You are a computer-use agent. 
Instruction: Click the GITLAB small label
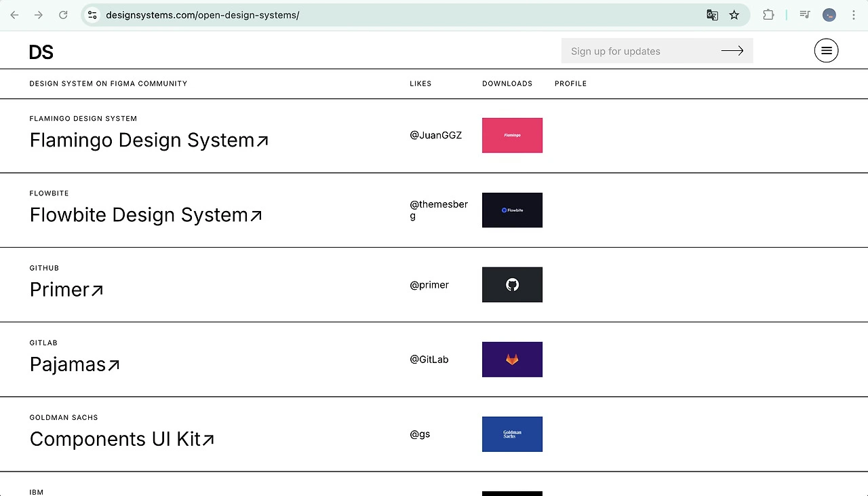tap(43, 343)
